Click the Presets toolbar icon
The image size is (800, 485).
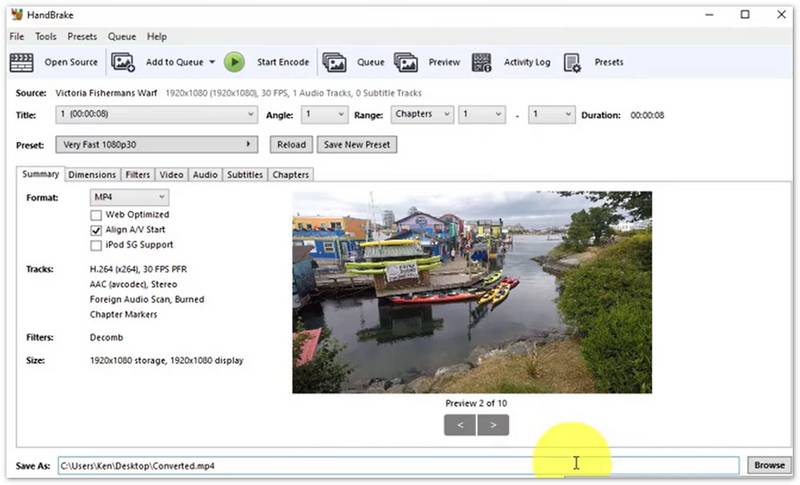tap(572, 62)
